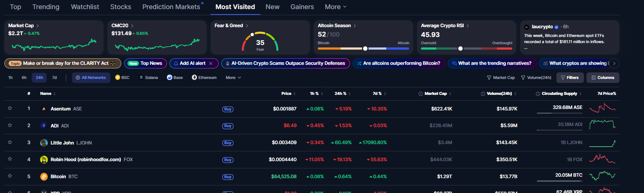Filter by Solana network
The image size is (644, 193).
(x=148, y=77)
